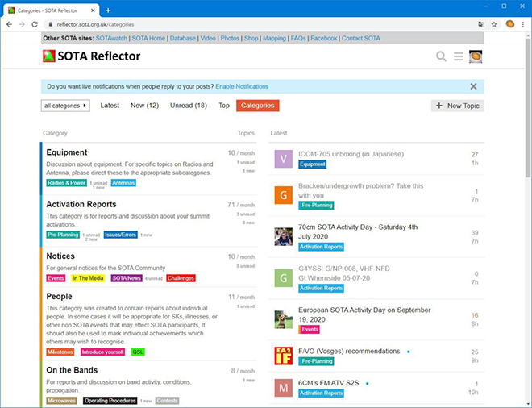Open the Equipment category heading
Screen dimensions: 532x408
66,152
